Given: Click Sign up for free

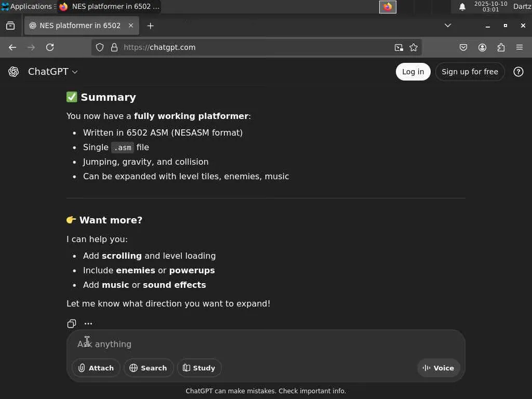Looking at the screenshot, I should [x=470, y=72].
